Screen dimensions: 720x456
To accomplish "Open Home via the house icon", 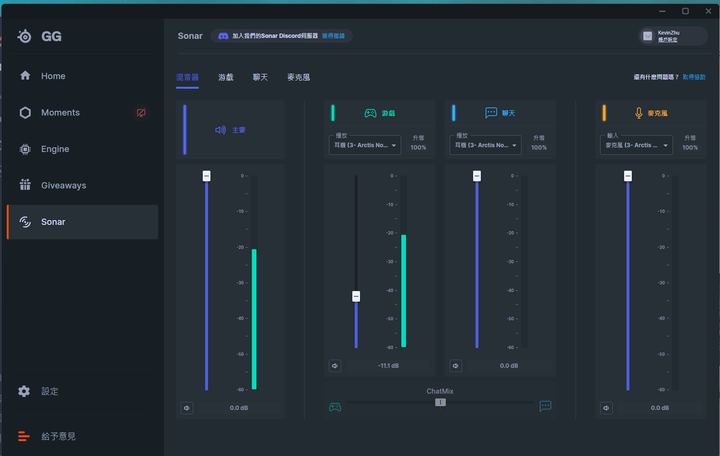I will pos(25,75).
